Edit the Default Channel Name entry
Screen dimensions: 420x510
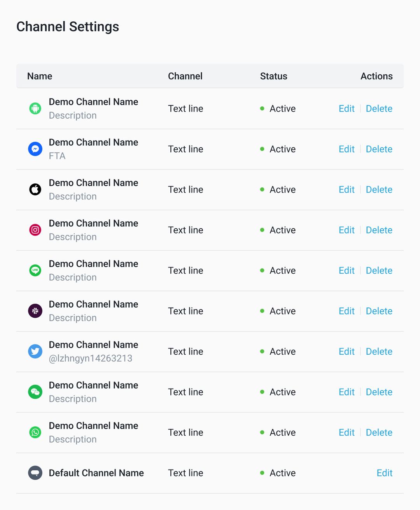384,473
